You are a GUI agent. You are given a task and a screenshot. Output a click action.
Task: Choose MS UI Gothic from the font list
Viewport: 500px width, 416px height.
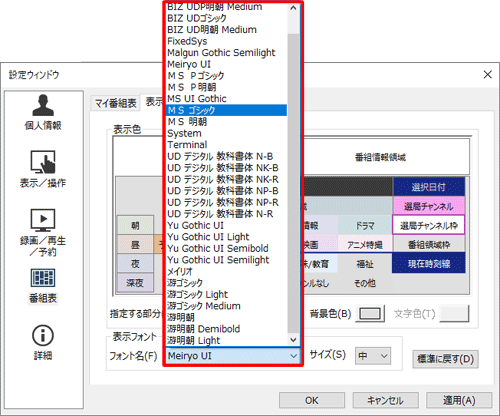click(x=226, y=98)
